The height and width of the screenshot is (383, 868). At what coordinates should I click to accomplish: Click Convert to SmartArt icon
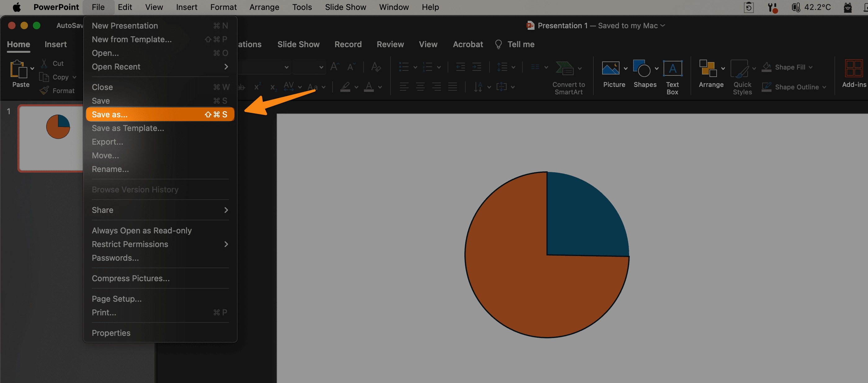pos(564,69)
